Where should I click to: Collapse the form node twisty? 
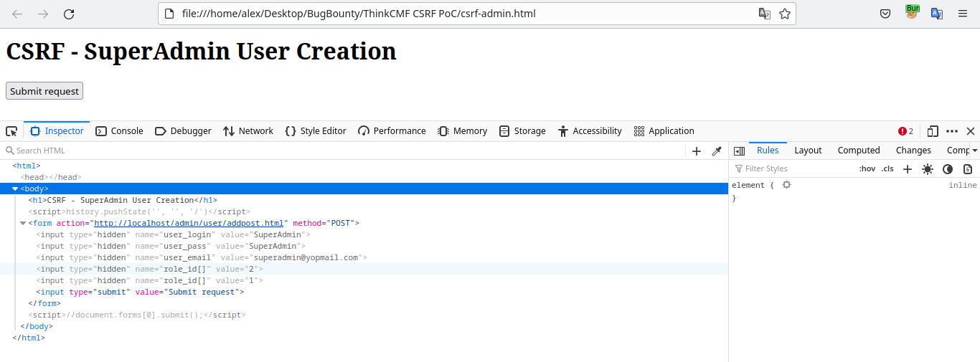click(23, 223)
